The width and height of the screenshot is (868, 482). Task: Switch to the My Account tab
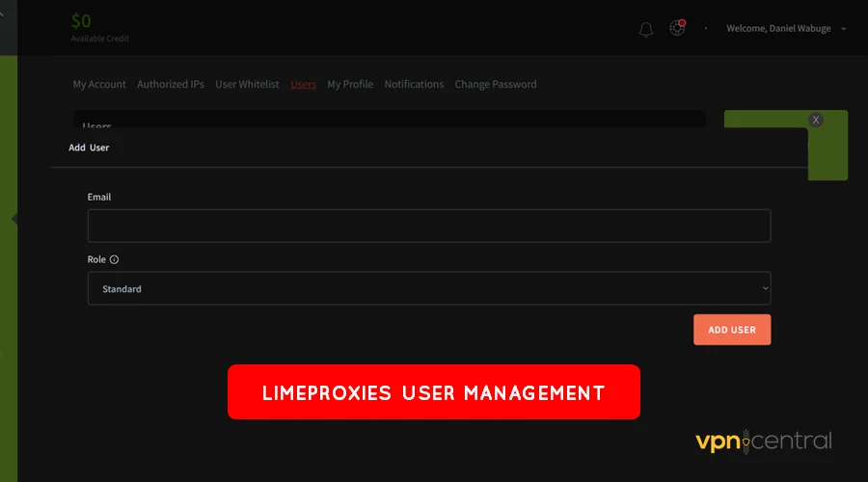pyautogui.click(x=99, y=84)
